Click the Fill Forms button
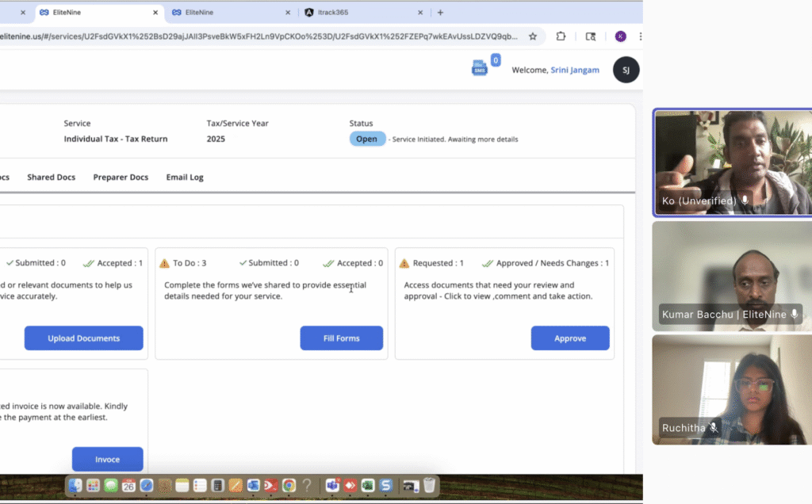Image resolution: width=812 pixels, height=504 pixels. (341, 338)
